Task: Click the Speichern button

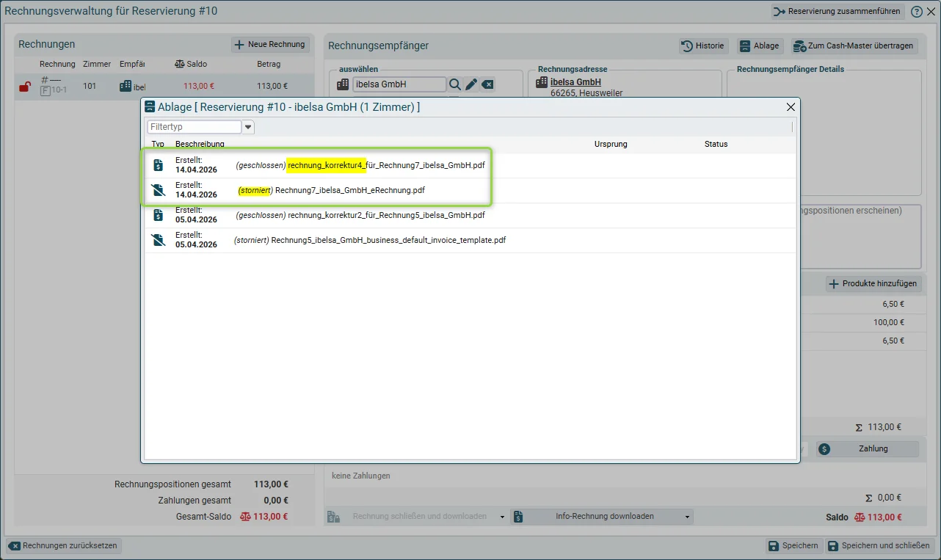Action: [x=793, y=546]
